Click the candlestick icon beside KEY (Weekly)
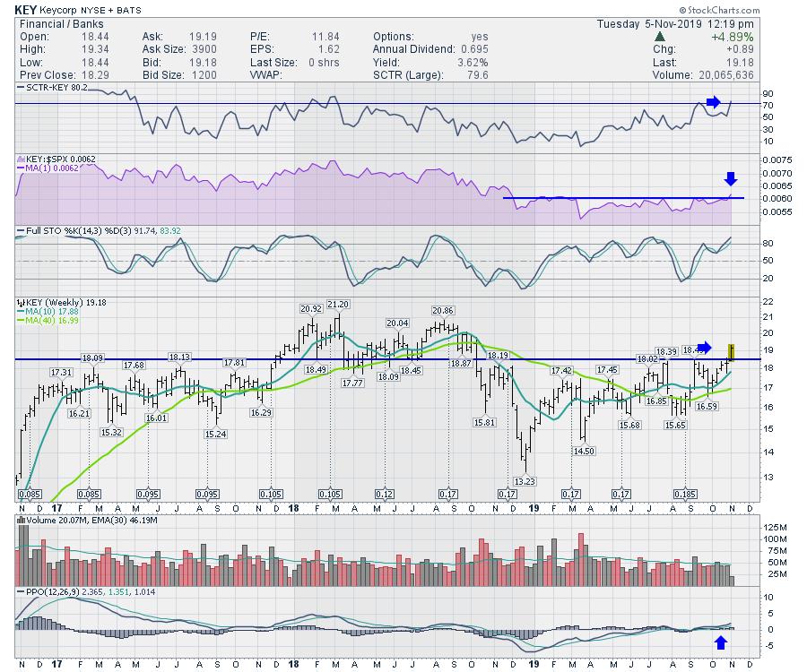This screenshot has height=672, width=807. pyautogui.click(x=21, y=302)
